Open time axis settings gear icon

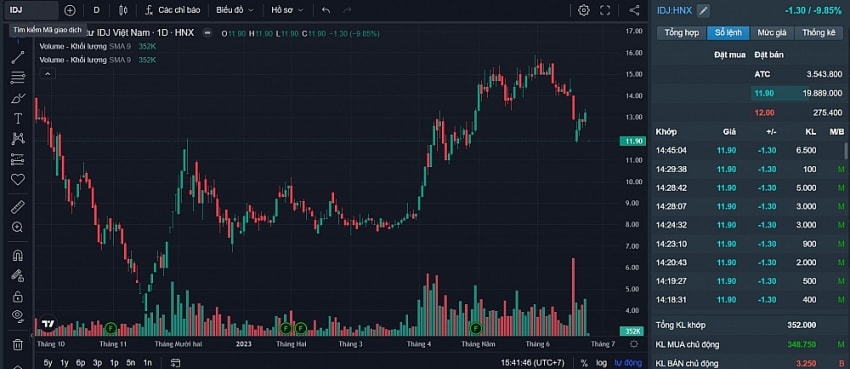click(x=634, y=344)
